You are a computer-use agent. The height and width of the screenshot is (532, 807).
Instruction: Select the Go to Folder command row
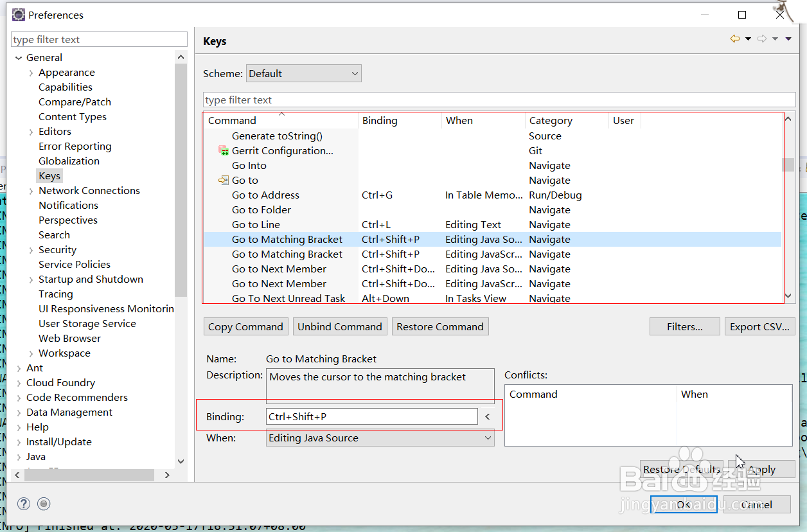pos(493,210)
